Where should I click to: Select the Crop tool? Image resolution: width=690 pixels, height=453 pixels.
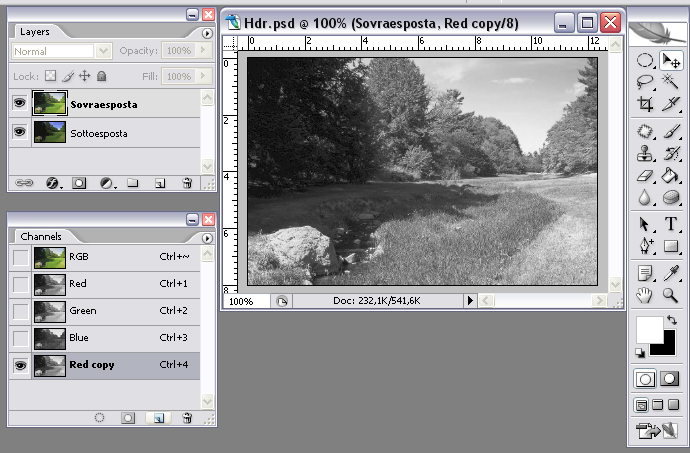tap(645, 103)
